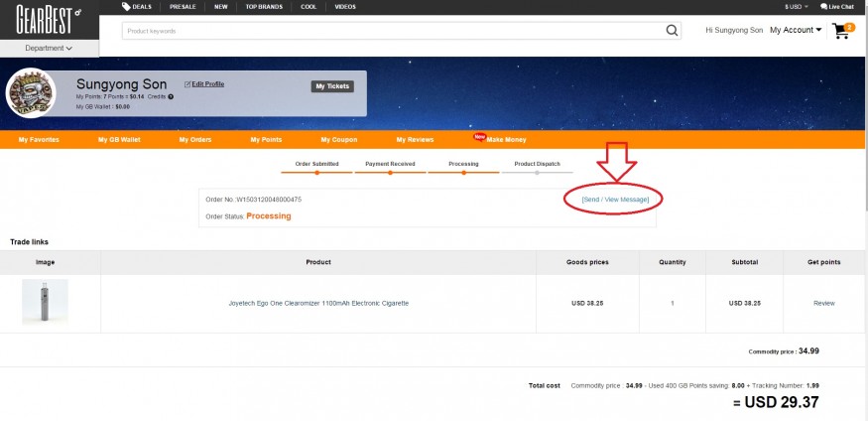Viewport: 868px width, 421px height.
Task: Go to My GB Wallet tab
Action: pyautogui.click(x=119, y=140)
